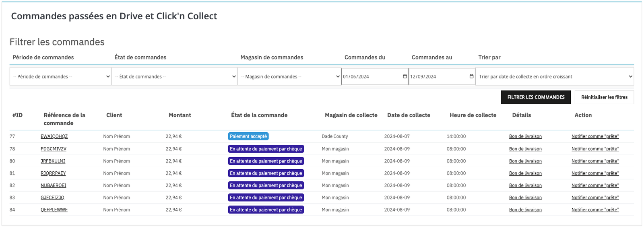
Task: Click Réinitialiser les filtres button
Action: coord(604,97)
